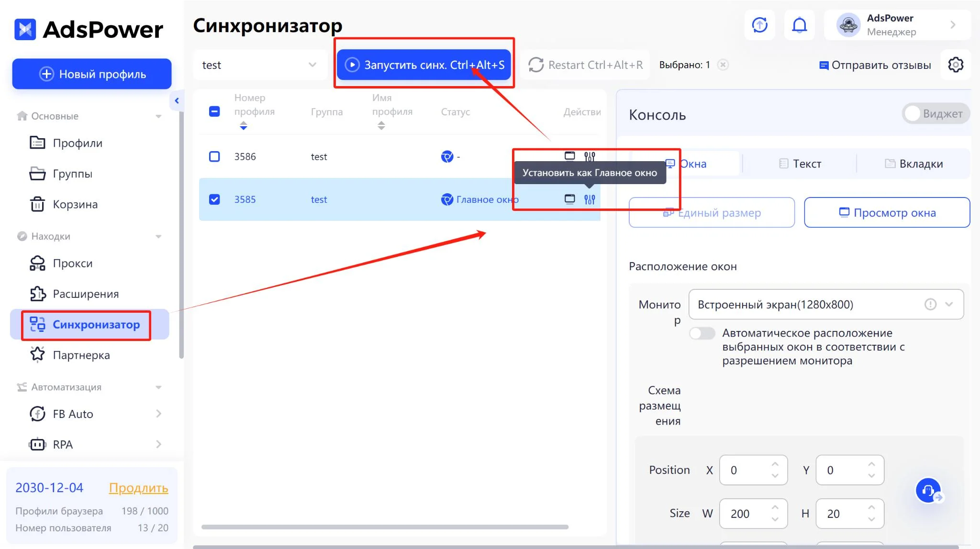Enable automatic window arrangement toggle
Viewport: 980px width, 549px height.
point(702,333)
